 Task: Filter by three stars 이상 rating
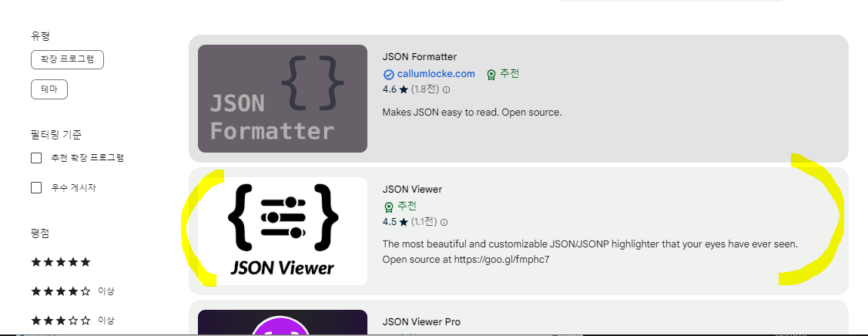point(72,320)
